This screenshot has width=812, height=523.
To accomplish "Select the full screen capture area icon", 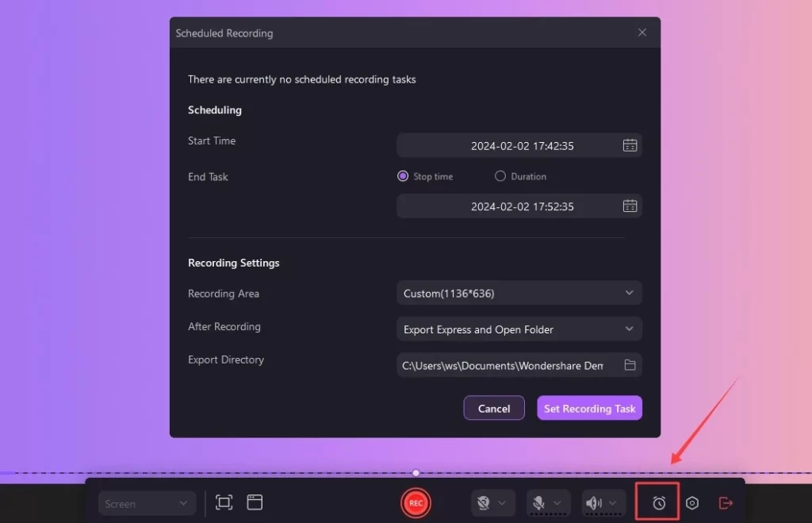I will [x=224, y=502].
